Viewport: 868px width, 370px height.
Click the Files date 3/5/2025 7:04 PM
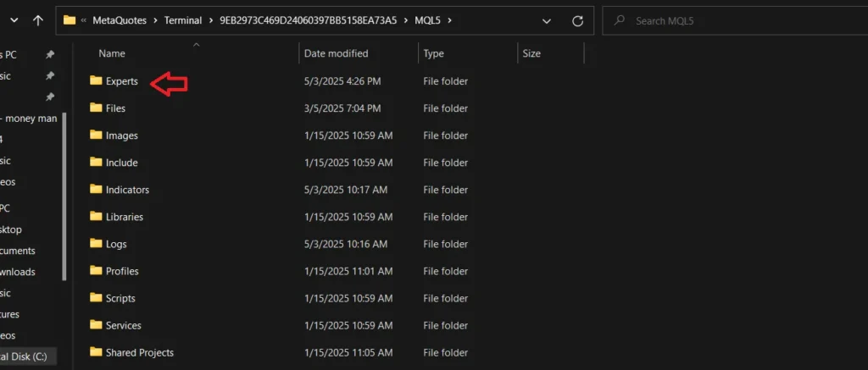click(x=342, y=108)
